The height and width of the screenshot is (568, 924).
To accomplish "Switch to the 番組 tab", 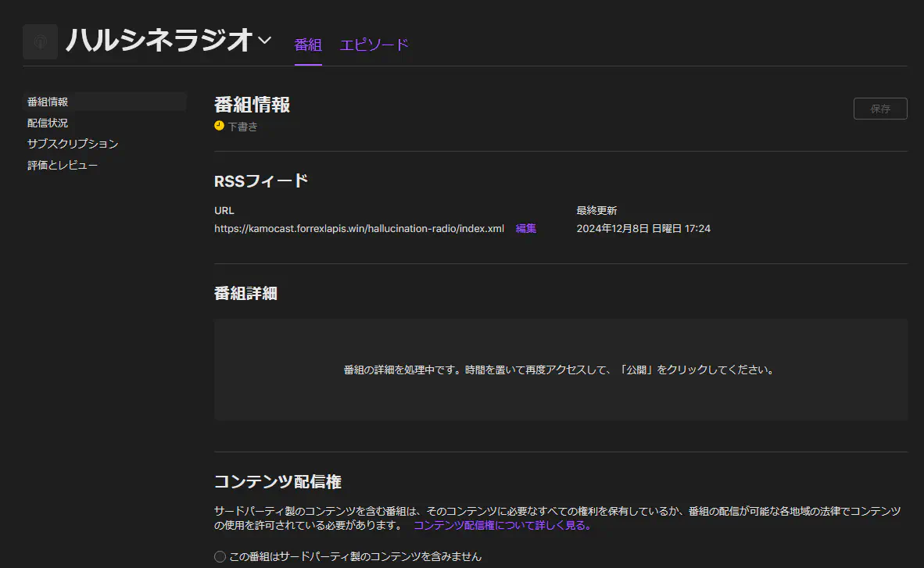I will point(308,45).
